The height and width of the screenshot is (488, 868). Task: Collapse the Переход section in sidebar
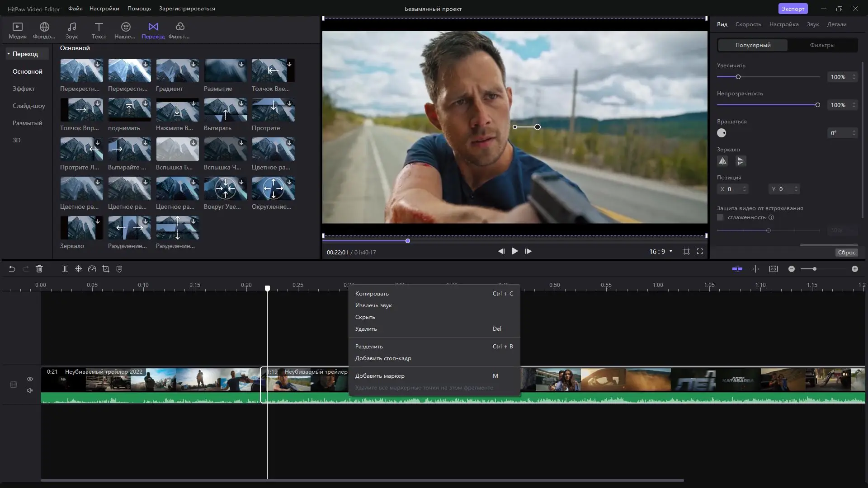pyautogui.click(x=9, y=53)
